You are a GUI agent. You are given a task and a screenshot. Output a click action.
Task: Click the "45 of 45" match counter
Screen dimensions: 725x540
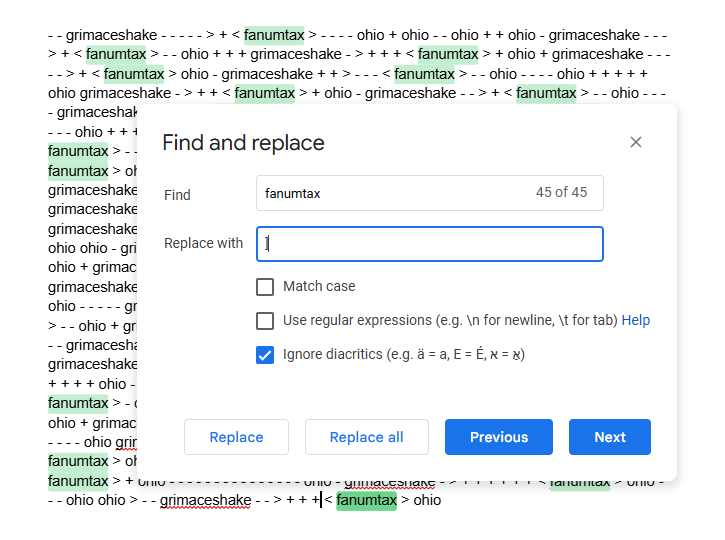(561, 193)
